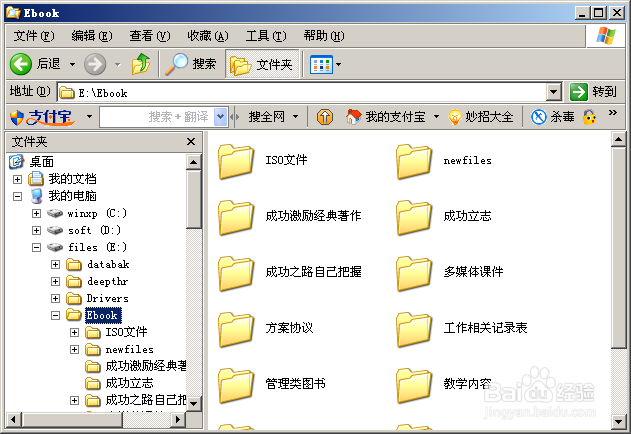The height and width of the screenshot is (434, 631).
Task: Click the 搜全网 button
Action: tap(266, 117)
